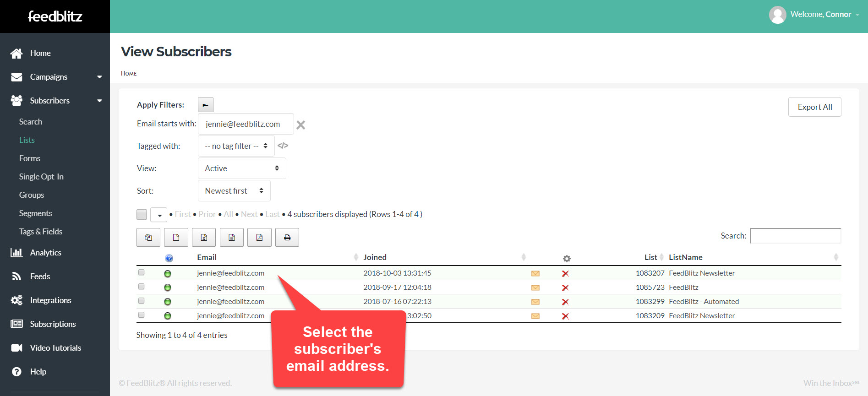Viewport: 868px width, 396px height.
Task: Click the tag code </> icon
Action: [x=283, y=146]
